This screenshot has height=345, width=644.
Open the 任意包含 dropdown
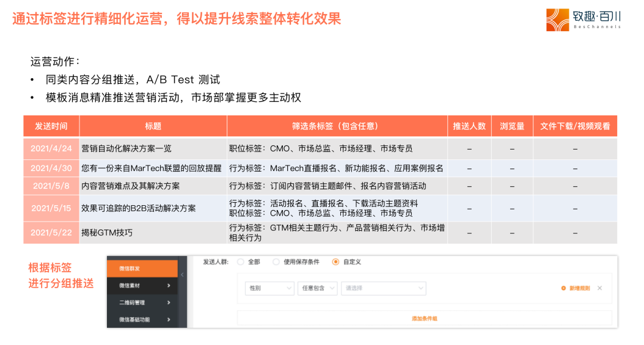pyautogui.click(x=318, y=288)
